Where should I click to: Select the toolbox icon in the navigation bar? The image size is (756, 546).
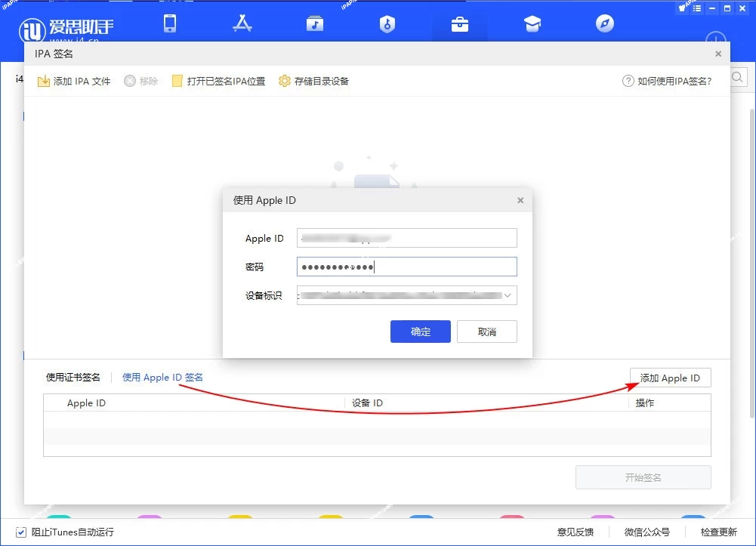click(460, 23)
